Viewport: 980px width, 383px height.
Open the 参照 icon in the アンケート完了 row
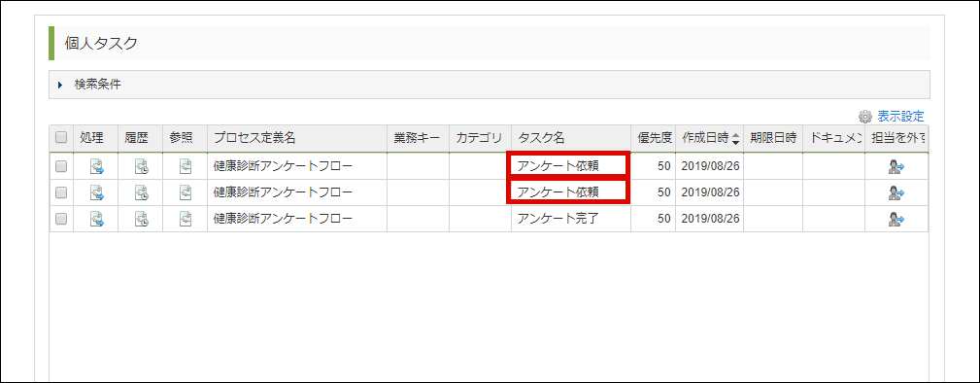pos(186,219)
